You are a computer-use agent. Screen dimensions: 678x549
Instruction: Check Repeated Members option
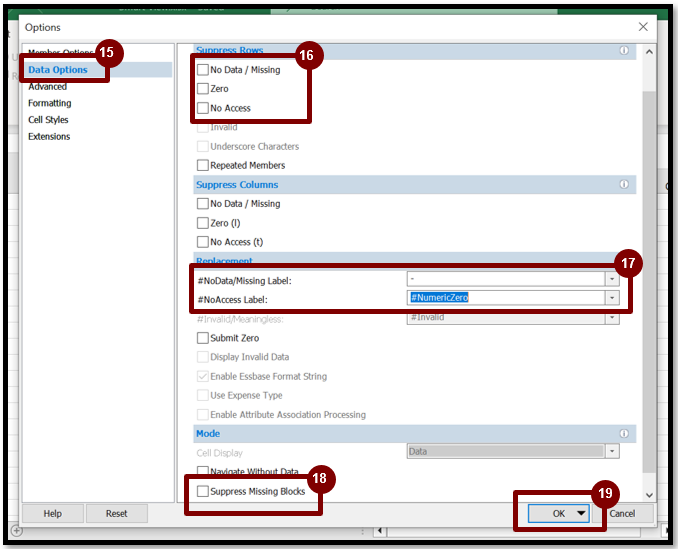[202, 165]
